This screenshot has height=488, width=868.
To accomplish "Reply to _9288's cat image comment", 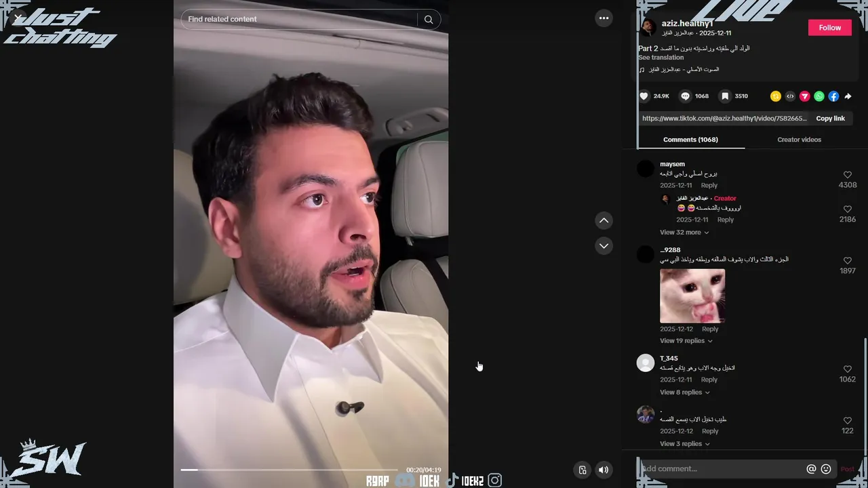I will tap(709, 329).
